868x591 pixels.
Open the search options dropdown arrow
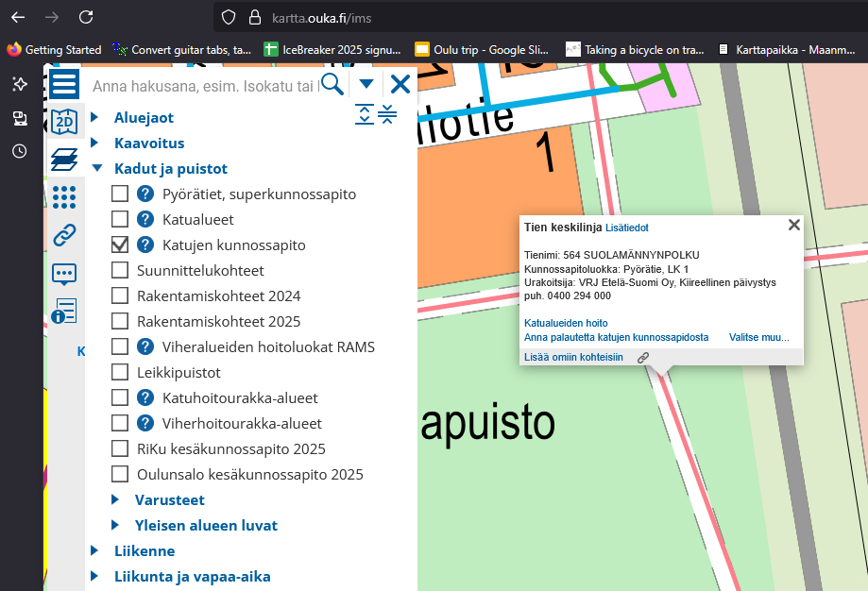366,85
